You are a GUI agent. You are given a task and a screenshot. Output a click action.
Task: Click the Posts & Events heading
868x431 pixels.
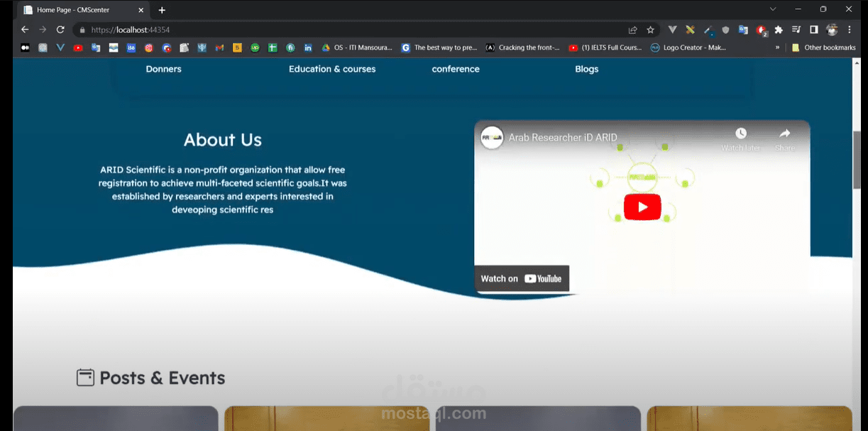[163, 378]
